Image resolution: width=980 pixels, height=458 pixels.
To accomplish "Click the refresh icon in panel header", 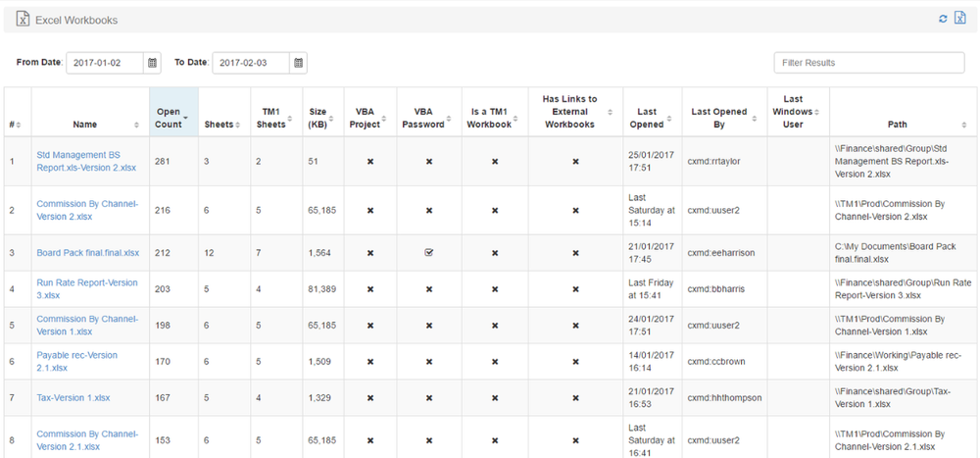I will coord(943,19).
